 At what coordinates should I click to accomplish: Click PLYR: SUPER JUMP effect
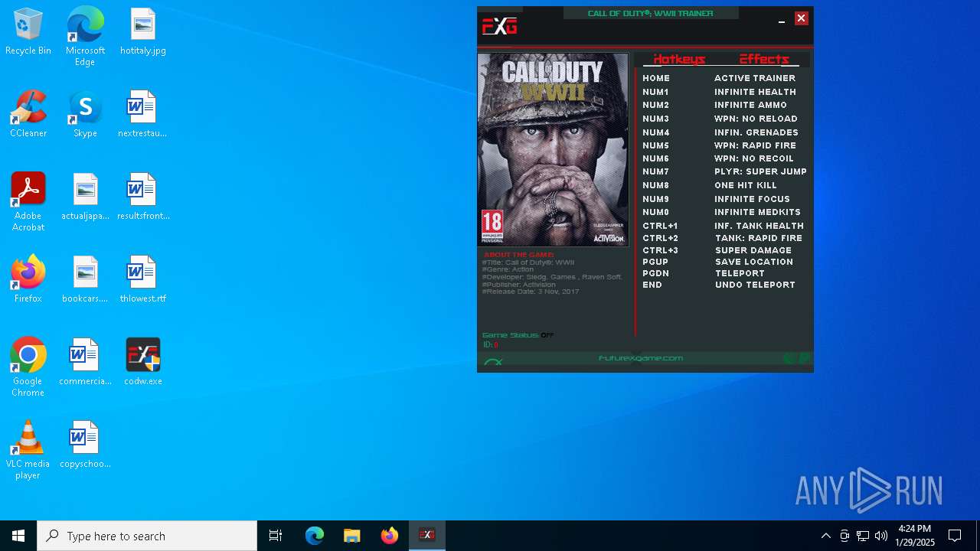pos(761,171)
